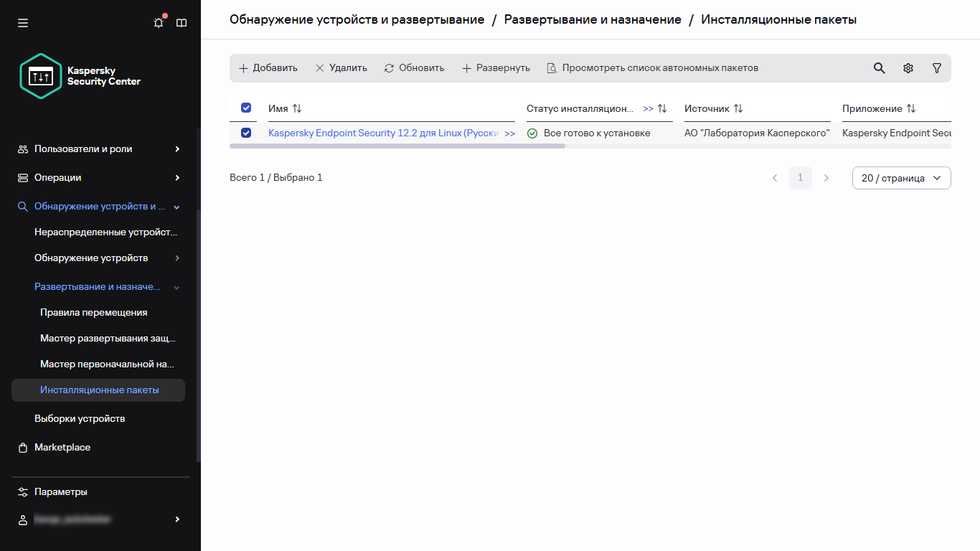Uncheck the Kaspersky Endpoint Security package row
The width and height of the screenshot is (980, 551).
pos(245,133)
